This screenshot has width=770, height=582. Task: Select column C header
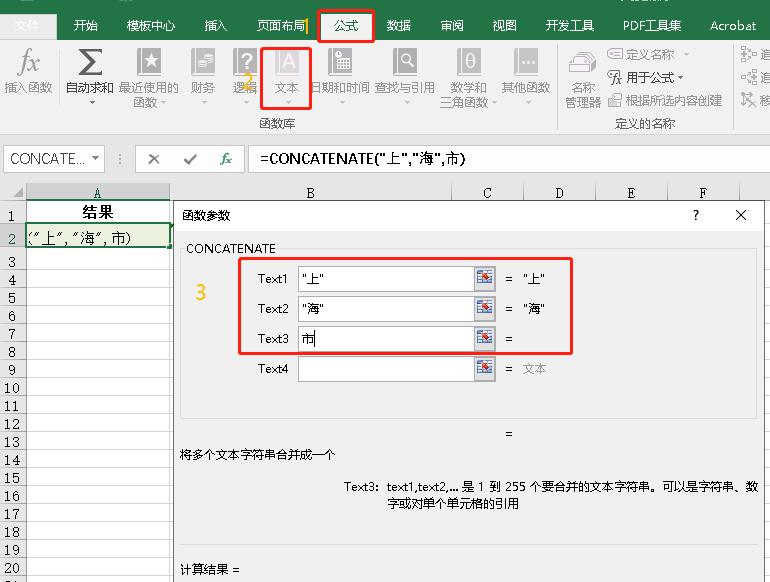click(x=487, y=193)
